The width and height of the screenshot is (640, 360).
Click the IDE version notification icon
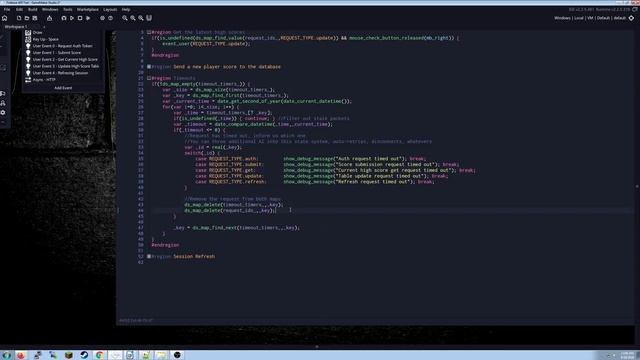point(635,9)
